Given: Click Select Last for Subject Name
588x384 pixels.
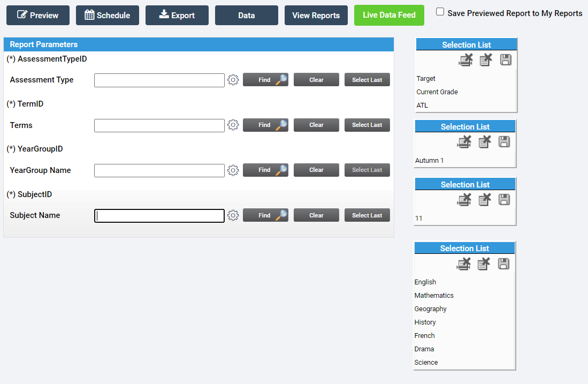Looking at the screenshot, I should [x=367, y=215].
